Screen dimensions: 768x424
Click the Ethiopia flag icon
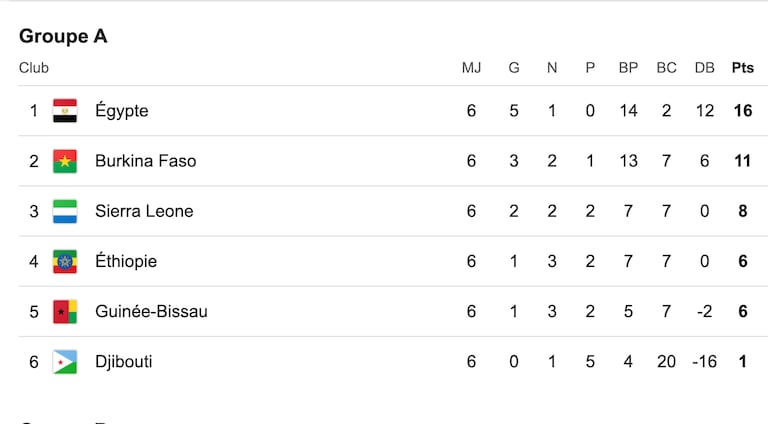[x=65, y=261]
